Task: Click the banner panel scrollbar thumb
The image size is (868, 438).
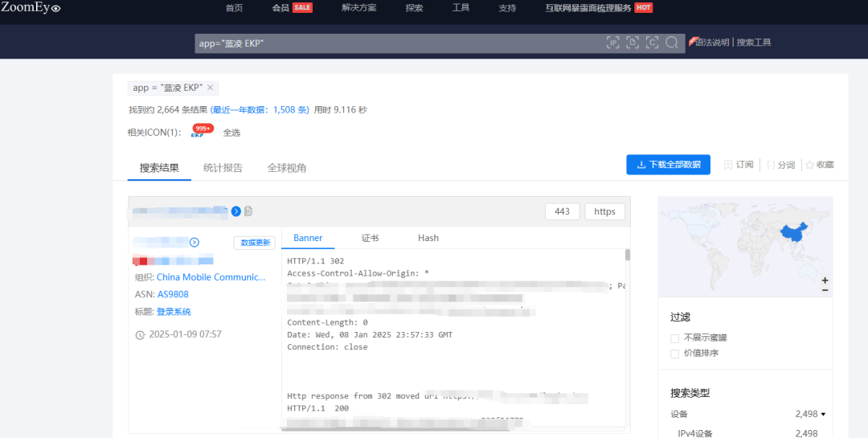Action: [x=627, y=255]
